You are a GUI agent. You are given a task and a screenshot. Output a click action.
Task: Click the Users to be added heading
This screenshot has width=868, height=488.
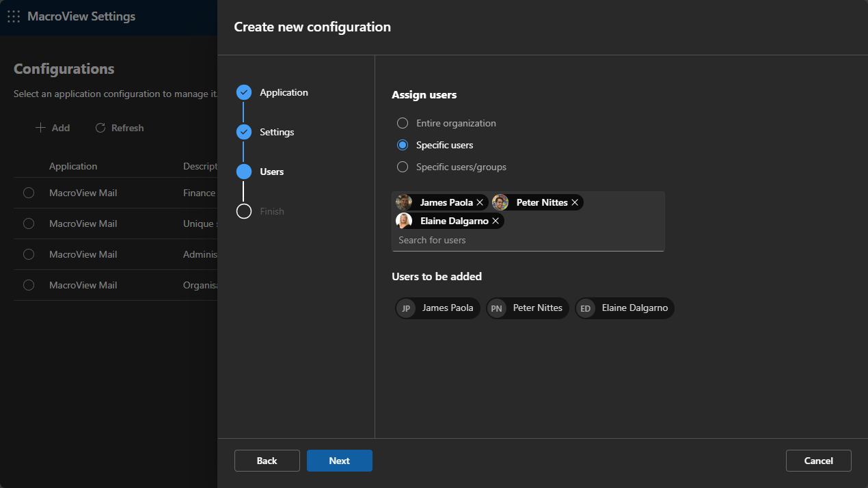pyautogui.click(x=437, y=277)
